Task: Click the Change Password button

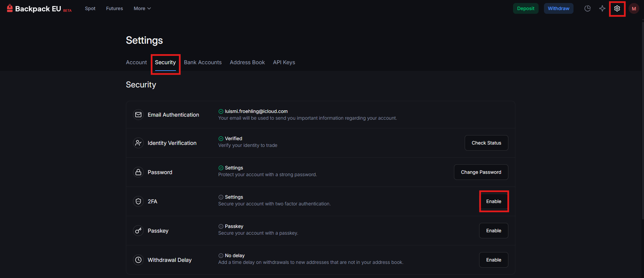Action: coord(481,172)
